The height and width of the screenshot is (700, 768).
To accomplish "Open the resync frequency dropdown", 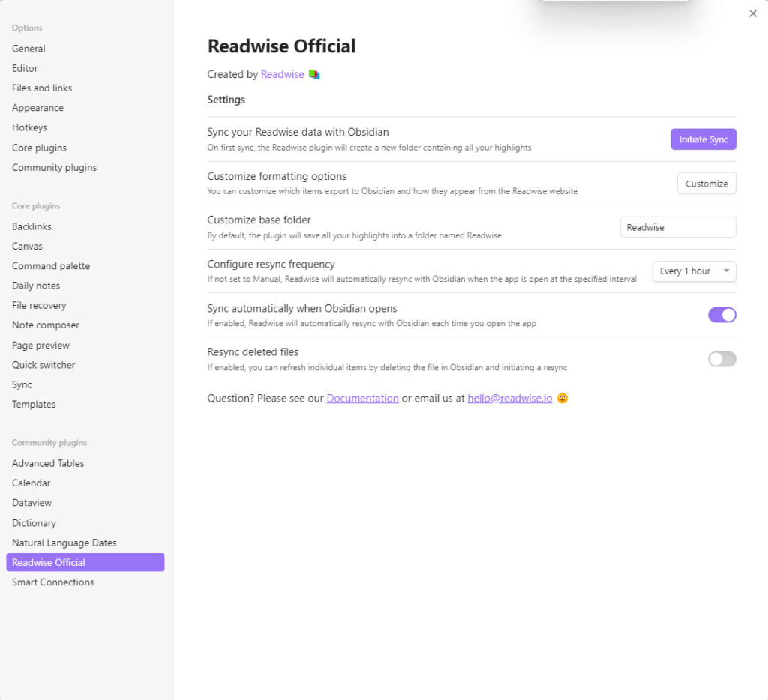I will point(694,271).
